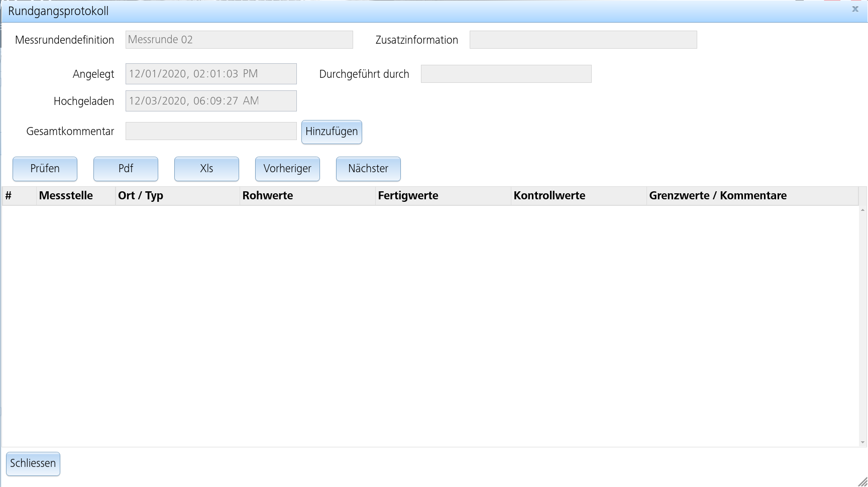Click the Durchgeführt durch input box
This screenshot has width=868, height=487.
(x=506, y=74)
